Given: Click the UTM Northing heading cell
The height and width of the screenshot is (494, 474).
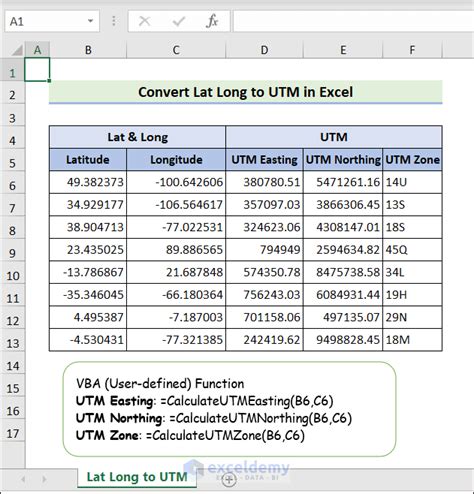Looking at the screenshot, I should [x=343, y=160].
